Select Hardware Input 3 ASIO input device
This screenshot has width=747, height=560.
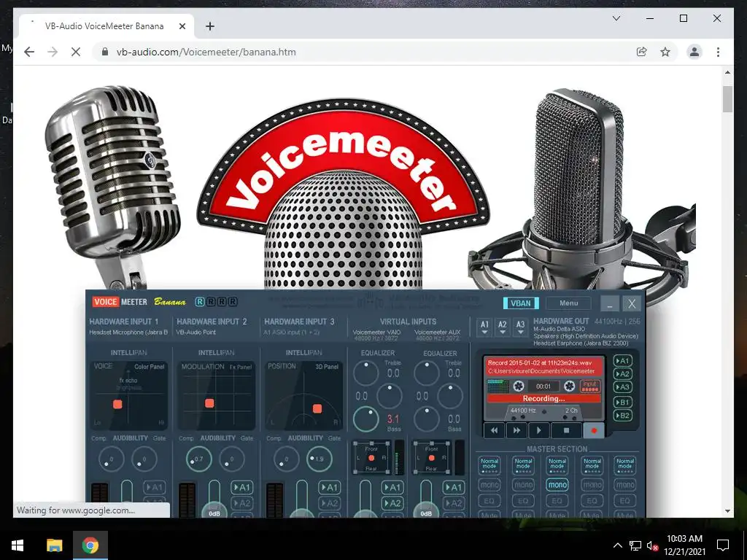click(x=290, y=332)
